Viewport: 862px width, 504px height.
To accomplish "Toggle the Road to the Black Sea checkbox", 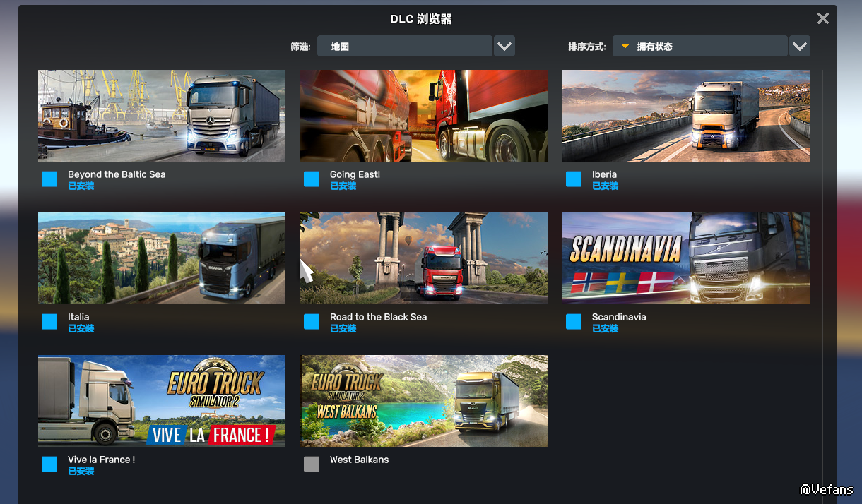I will 312,322.
